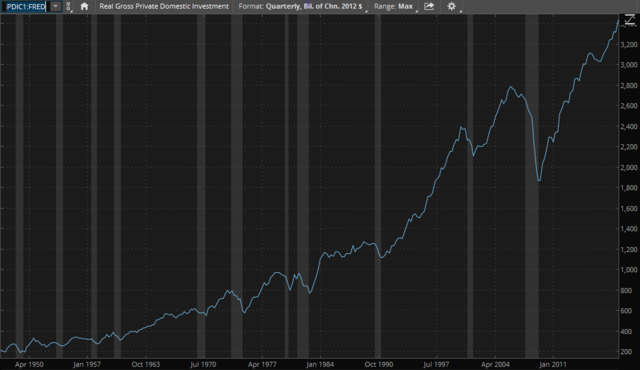Click the chart scale icon at top right
The width and height of the screenshot is (640, 370).
pos(630,20)
